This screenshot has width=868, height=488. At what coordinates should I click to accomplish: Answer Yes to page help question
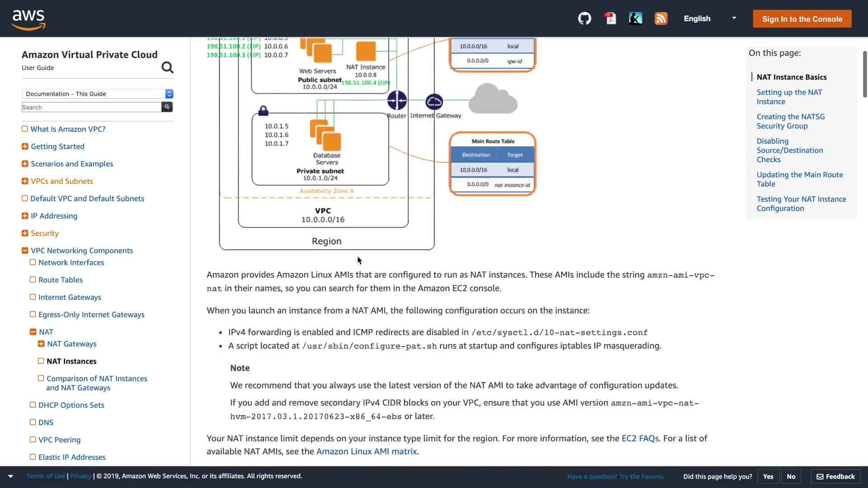[768, 476]
